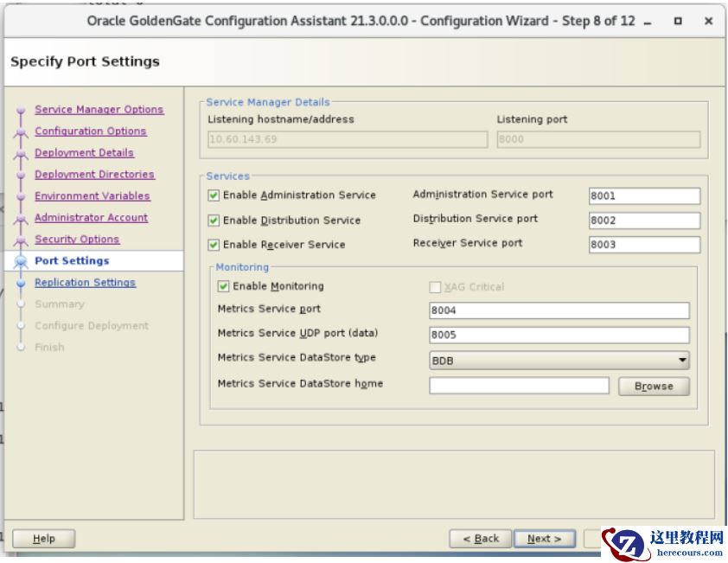Open Deployment Directories step
728x563 pixels.
[x=95, y=175]
